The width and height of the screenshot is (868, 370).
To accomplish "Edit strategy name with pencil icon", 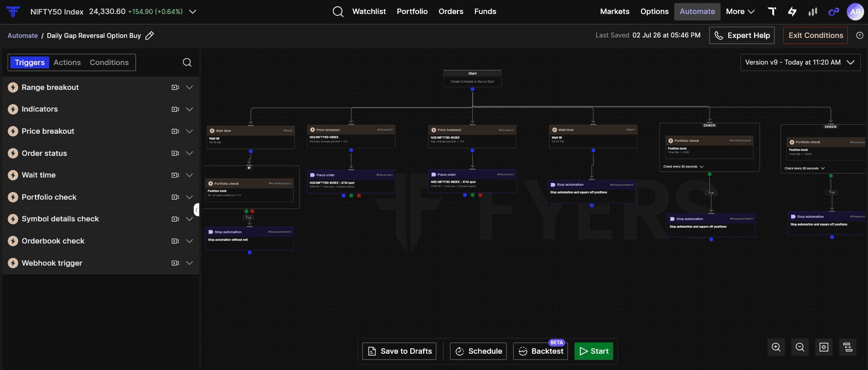I will tap(150, 36).
